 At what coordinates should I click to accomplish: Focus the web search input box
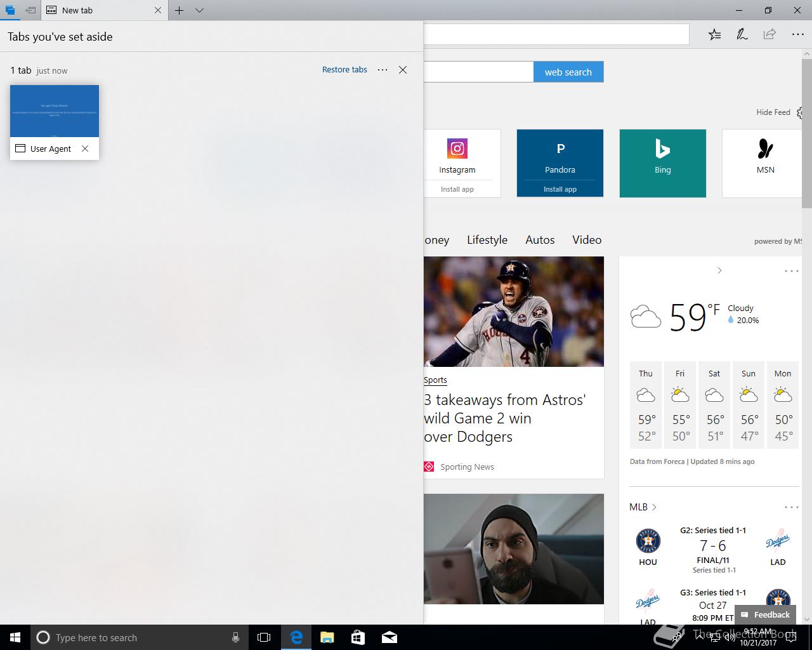478,72
